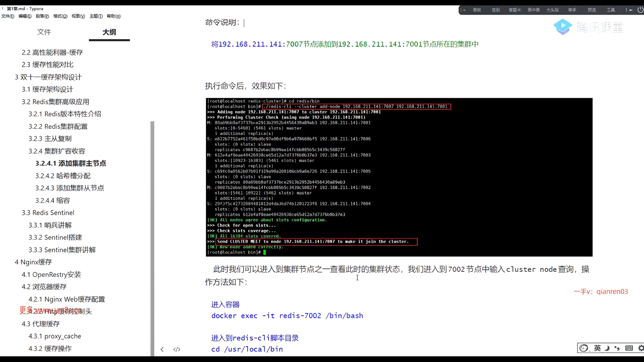
Task: Open IME settings gear icon
Action: 641,348
